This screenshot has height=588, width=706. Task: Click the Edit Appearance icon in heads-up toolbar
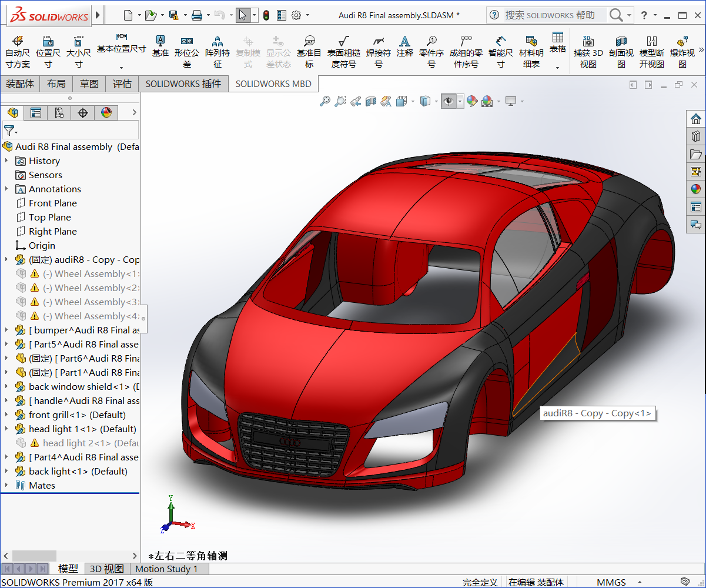(472, 101)
